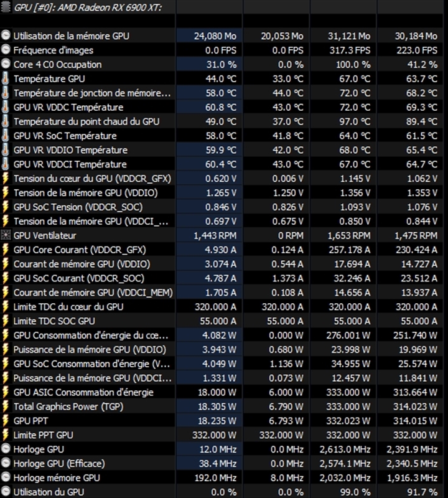The image size is (448, 498).
Task: Click the average memory clock 1,916.3 MHz
Action: (412, 477)
